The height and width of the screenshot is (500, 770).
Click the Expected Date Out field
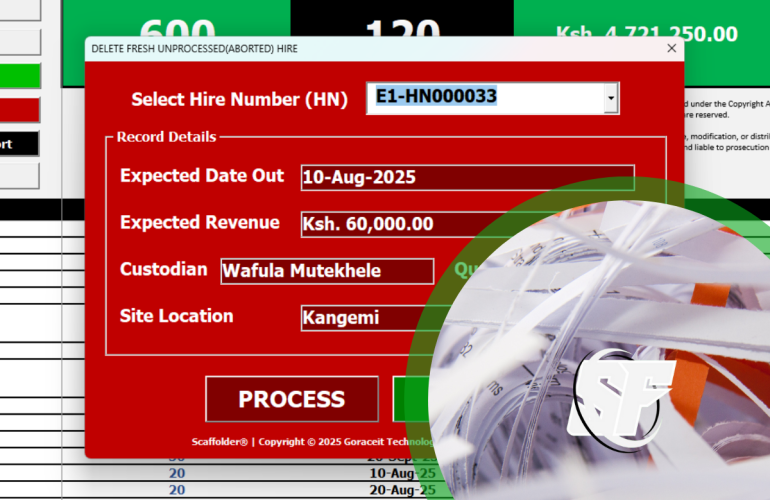click(x=467, y=177)
